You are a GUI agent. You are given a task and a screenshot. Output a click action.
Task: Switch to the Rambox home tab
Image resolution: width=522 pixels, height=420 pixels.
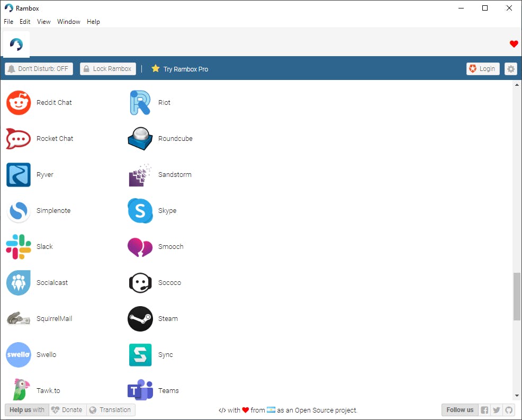pos(16,44)
